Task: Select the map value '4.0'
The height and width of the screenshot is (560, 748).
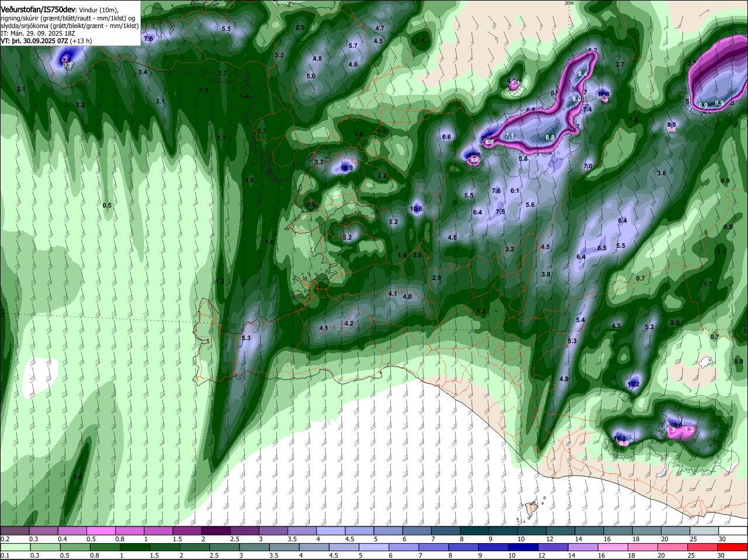Action: [x=407, y=296]
